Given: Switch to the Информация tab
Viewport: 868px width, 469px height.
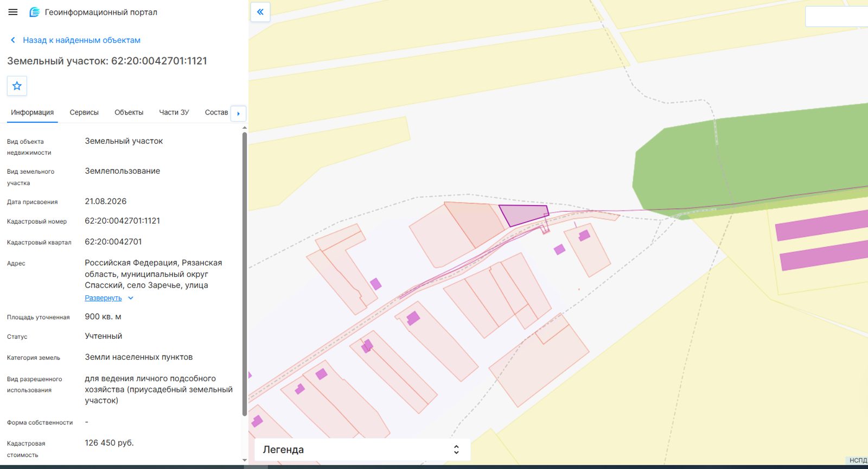Looking at the screenshot, I should pos(32,112).
